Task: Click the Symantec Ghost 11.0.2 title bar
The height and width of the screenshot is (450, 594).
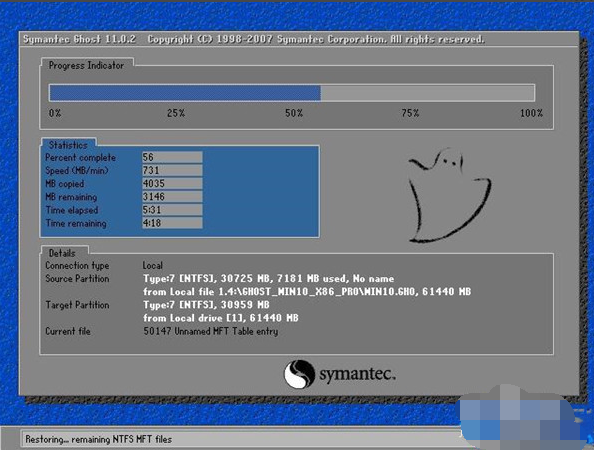Action: pos(299,39)
